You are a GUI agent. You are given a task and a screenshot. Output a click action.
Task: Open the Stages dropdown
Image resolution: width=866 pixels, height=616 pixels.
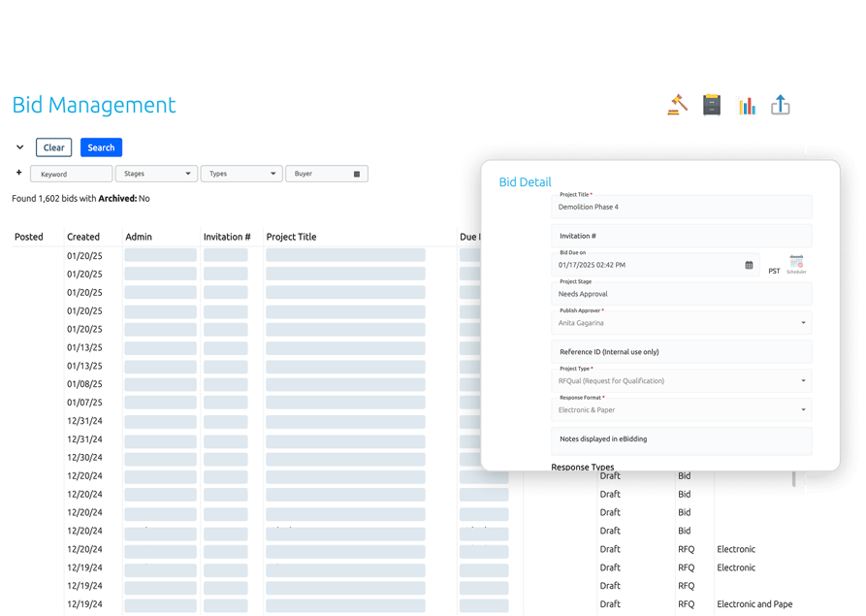coord(156,174)
